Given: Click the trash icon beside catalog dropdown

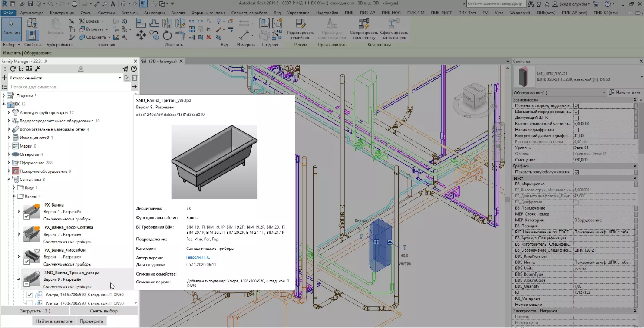Looking at the screenshot, I should (135, 78).
